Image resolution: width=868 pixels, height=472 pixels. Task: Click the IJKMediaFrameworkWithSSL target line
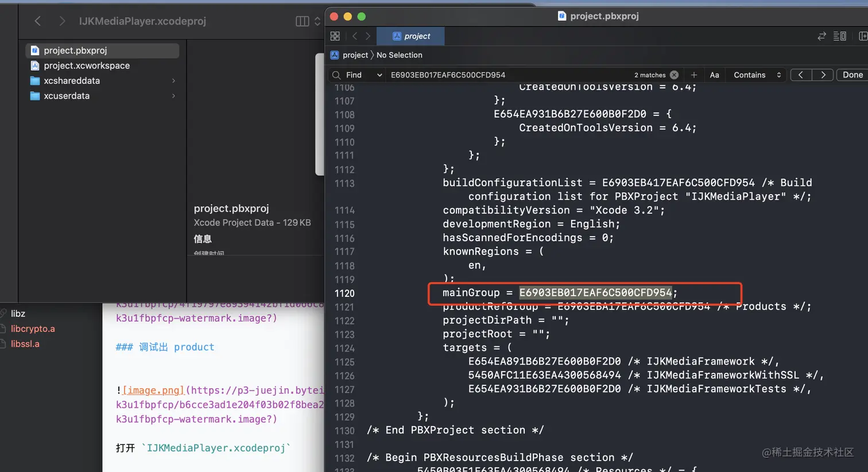[646, 376]
